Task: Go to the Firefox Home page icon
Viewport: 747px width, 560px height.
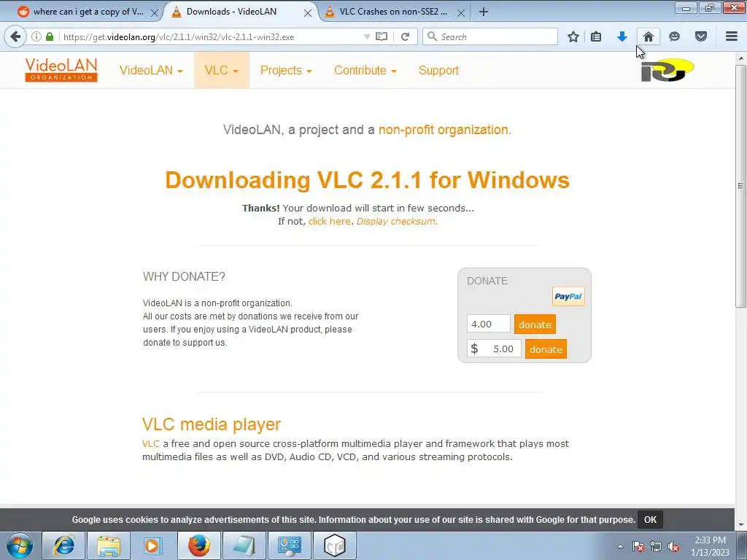Action: pos(649,36)
